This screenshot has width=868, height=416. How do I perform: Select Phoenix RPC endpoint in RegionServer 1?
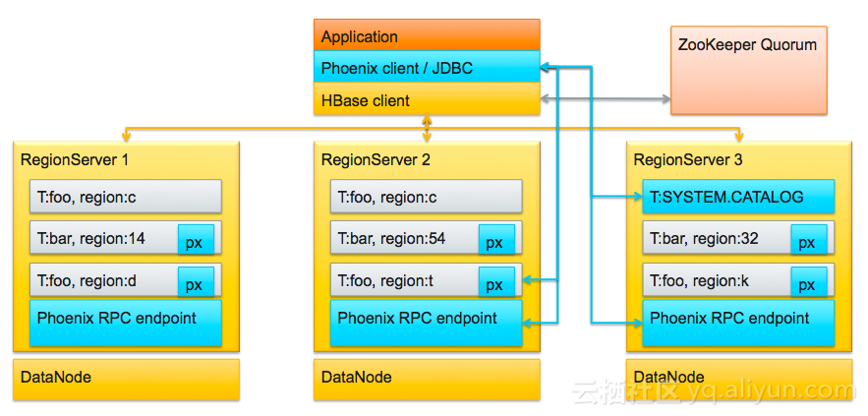(126, 323)
